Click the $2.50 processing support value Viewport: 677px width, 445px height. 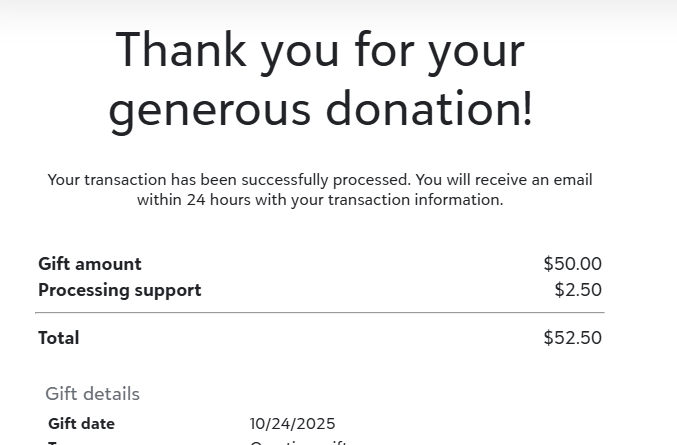pos(578,290)
